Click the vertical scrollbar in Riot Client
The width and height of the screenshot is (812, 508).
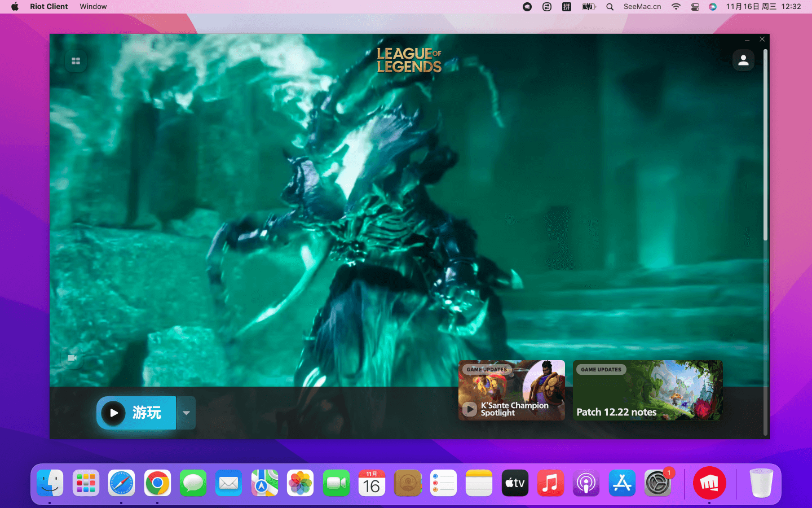point(765,147)
